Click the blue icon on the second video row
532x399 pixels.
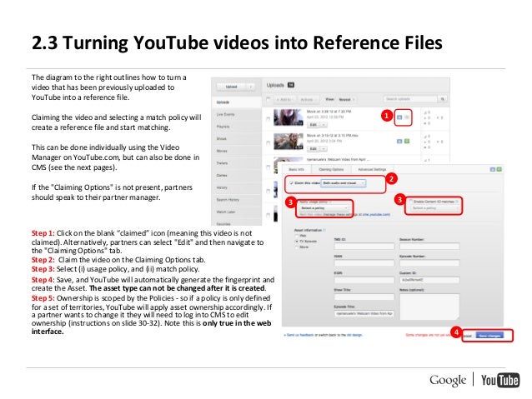[399, 141]
